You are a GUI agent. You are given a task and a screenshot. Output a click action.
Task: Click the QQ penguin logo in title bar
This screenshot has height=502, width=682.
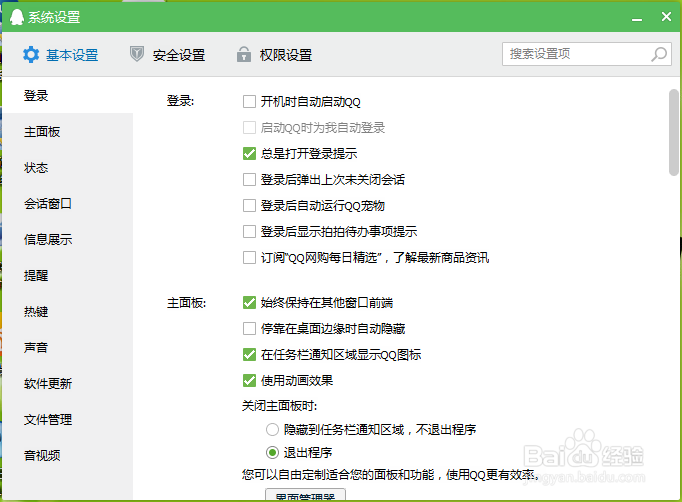tap(17, 17)
